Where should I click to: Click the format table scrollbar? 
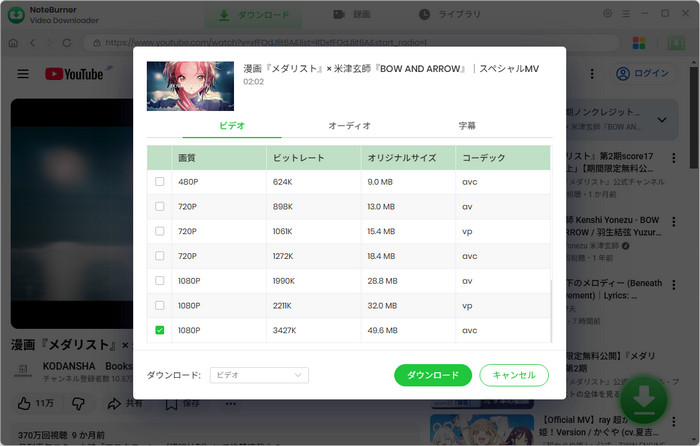coord(551,311)
